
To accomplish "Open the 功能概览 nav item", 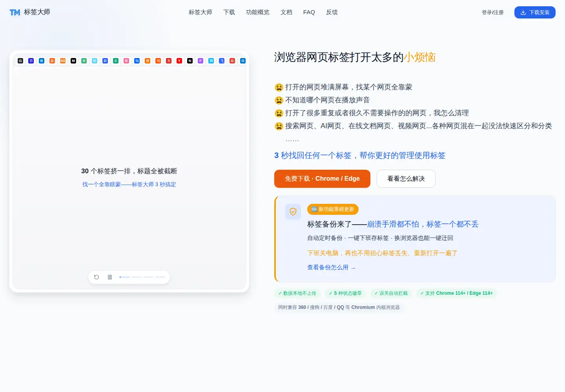I will pos(258,12).
